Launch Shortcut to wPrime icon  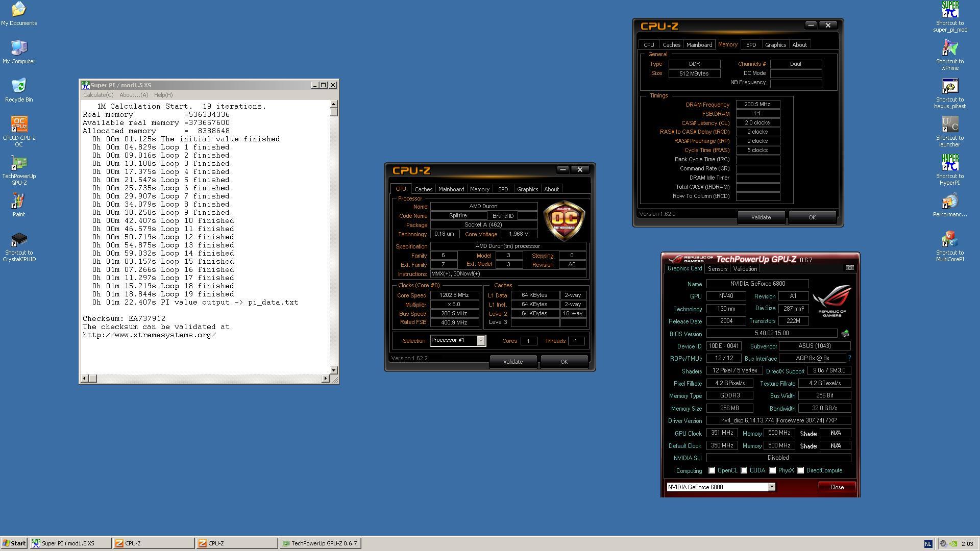(x=950, y=55)
